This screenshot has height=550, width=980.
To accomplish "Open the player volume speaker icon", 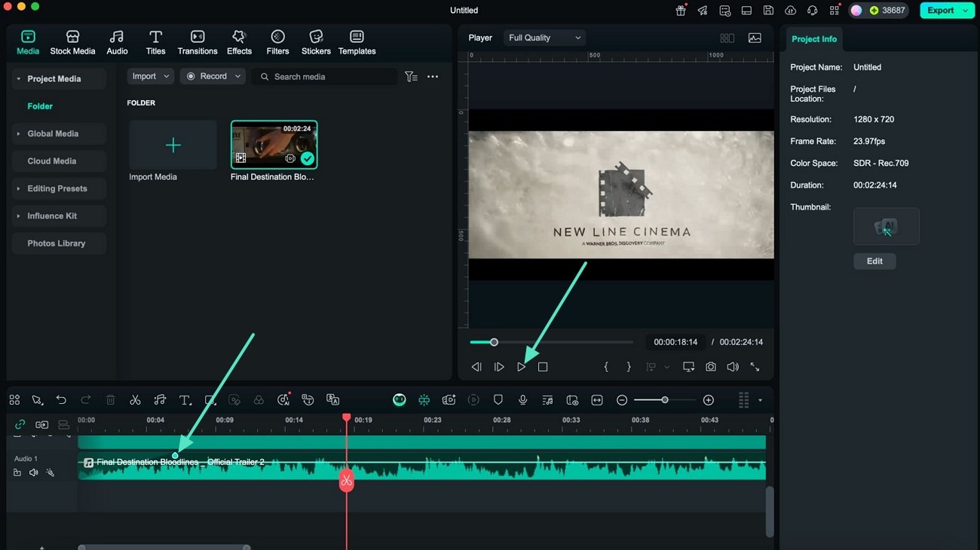I will [x=733, y=367].
